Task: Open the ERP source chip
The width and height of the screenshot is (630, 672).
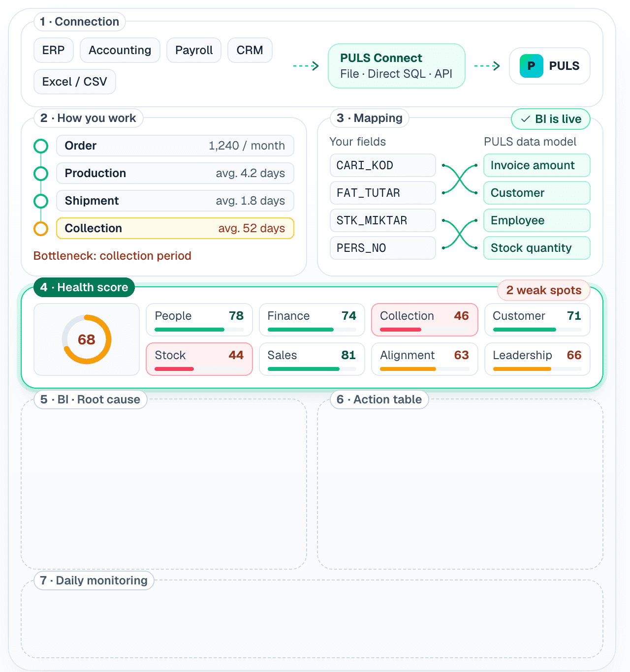Action: [x=54, y=50]
